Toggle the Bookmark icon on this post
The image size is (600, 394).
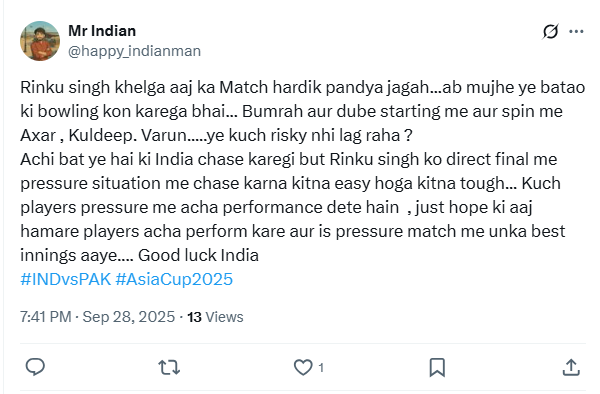(x=437, y=367)
